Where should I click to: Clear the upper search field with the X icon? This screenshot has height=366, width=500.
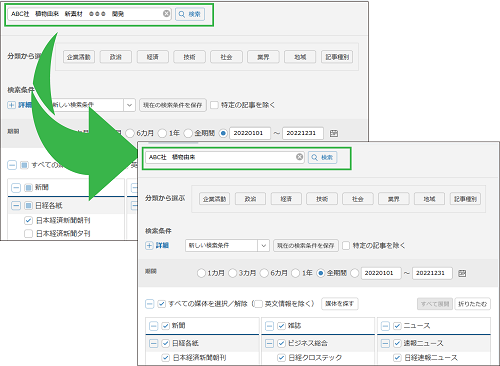pyautogui.click(x=166, y=14)
